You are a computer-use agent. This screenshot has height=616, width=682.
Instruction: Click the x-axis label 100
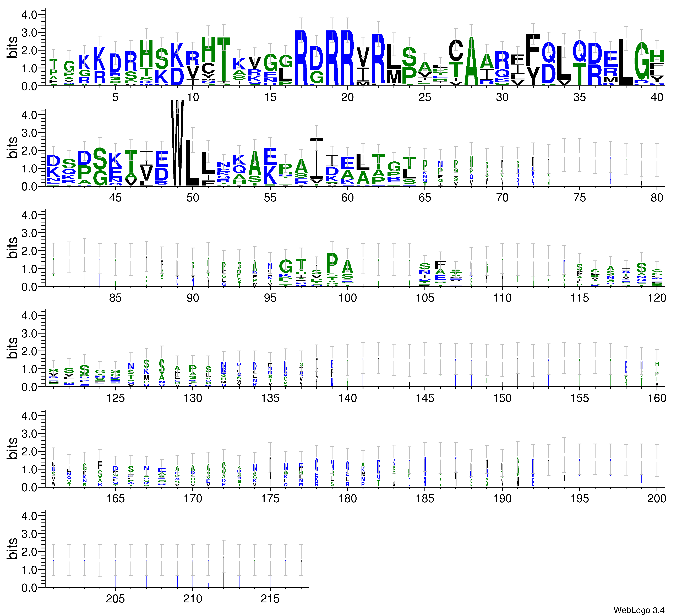click(347, 298)
